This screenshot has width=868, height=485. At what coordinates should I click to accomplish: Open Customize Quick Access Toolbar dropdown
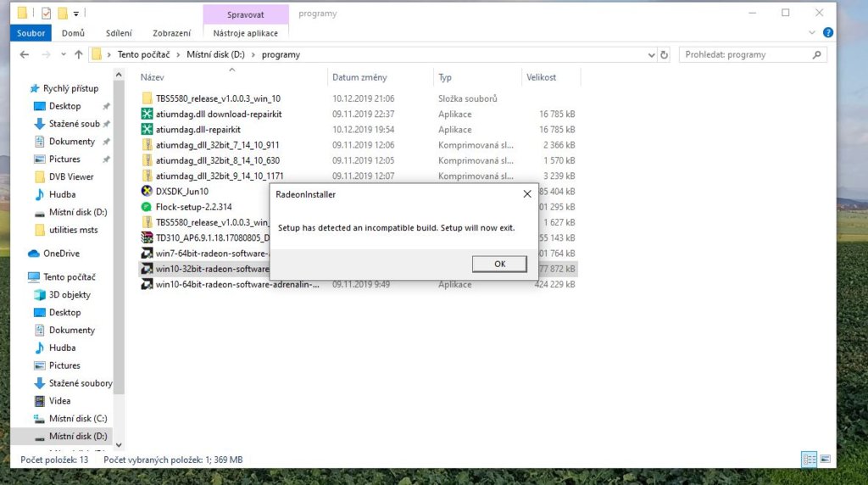pos(75,14)
